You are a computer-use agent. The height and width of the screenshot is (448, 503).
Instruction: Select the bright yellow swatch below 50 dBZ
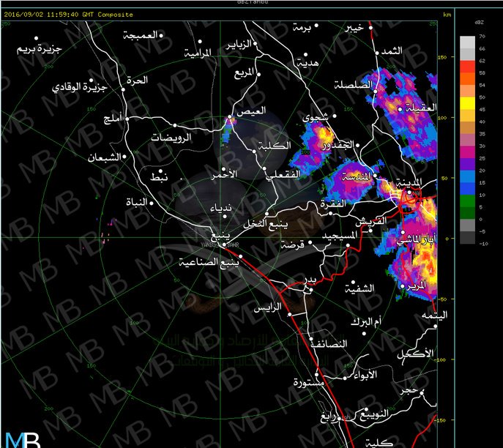[x=467, y=103]
